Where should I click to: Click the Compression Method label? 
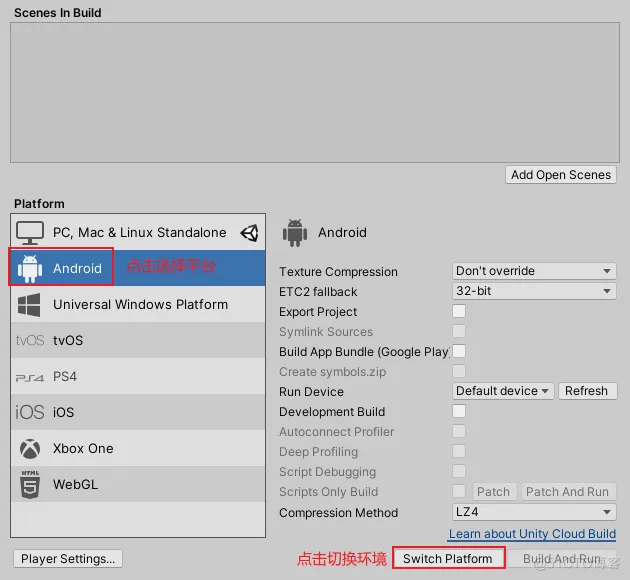point(339,513)
